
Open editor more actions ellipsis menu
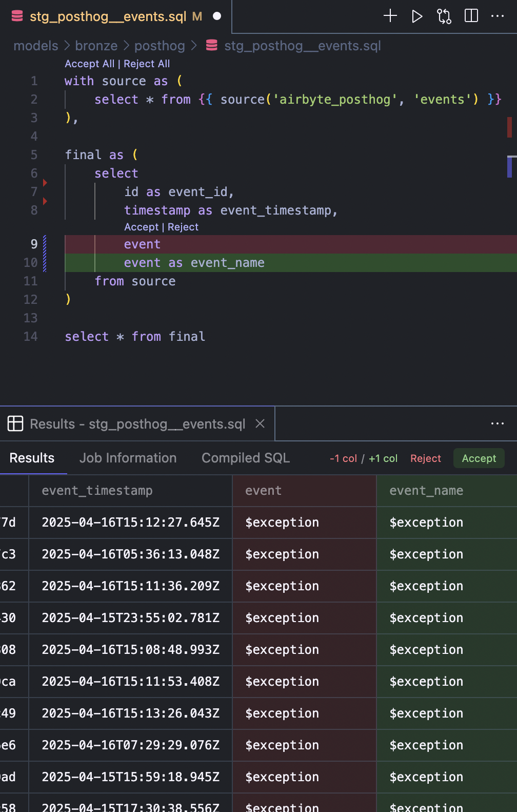click(498, 16)
